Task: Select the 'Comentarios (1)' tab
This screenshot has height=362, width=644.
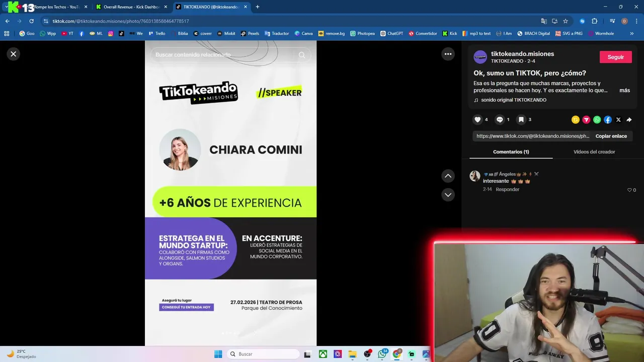Action: click(511, 152)
